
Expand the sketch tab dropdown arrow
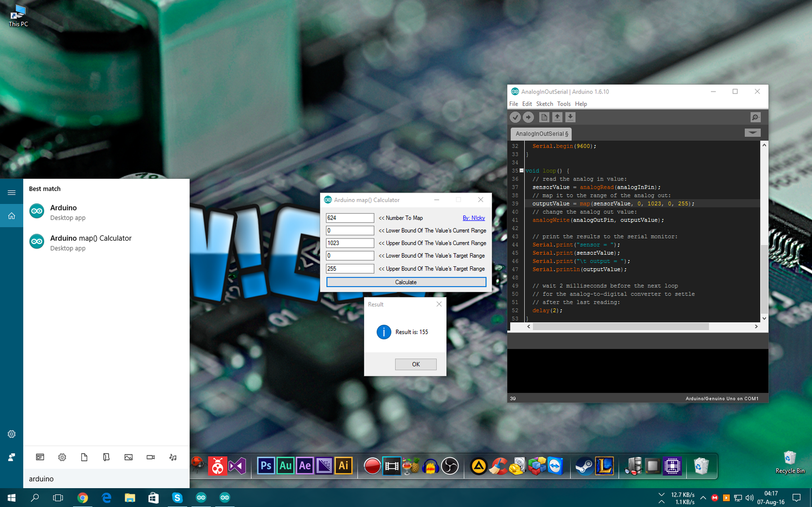(753, 133)
